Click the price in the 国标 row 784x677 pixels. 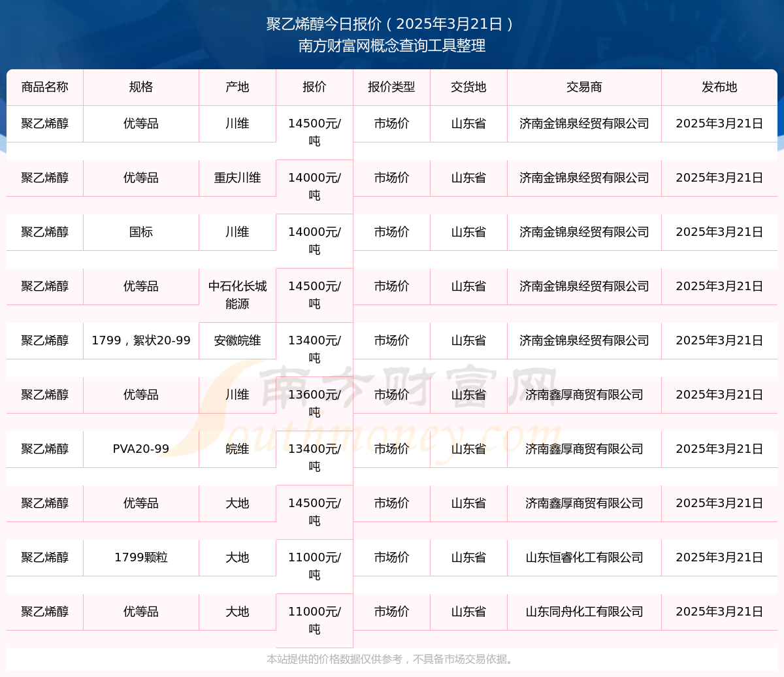(314, 240)
